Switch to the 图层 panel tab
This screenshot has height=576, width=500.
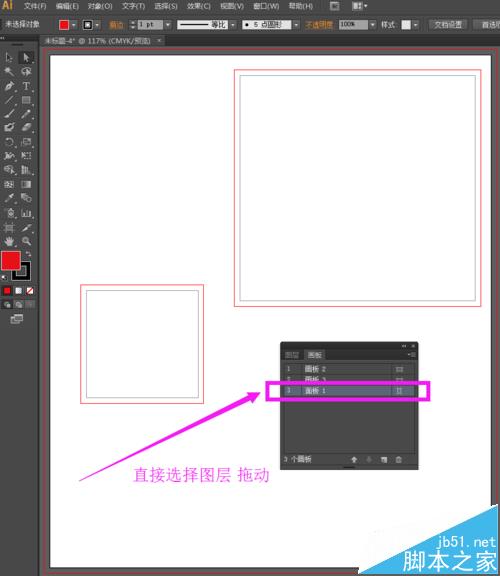292,355
